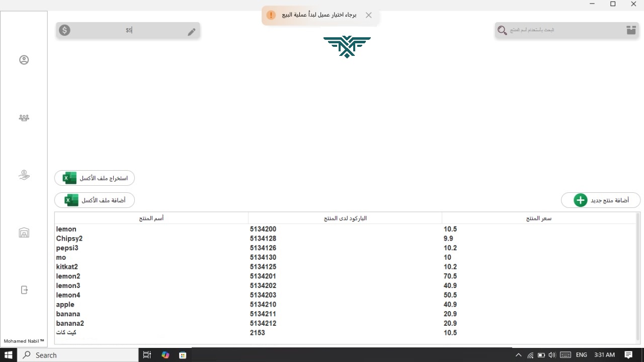Select the pepsi3 product row
The image size is (644, 362).
(x=345, y=248)
